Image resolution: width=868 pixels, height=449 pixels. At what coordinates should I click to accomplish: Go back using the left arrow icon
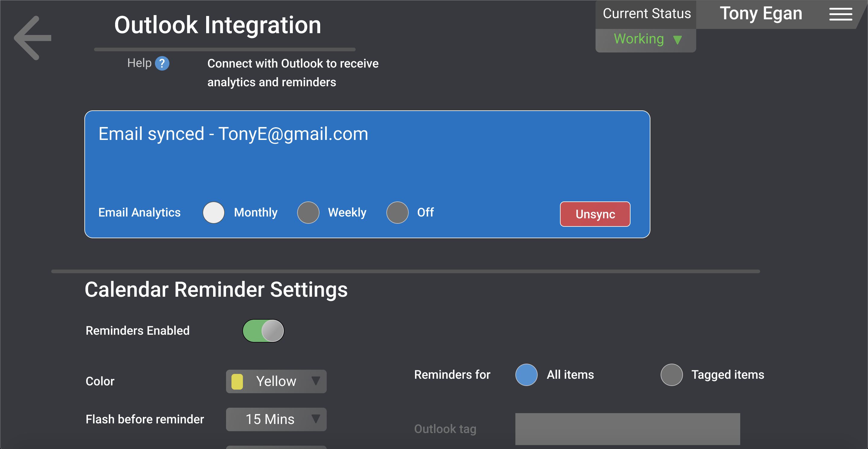(33, 38)
